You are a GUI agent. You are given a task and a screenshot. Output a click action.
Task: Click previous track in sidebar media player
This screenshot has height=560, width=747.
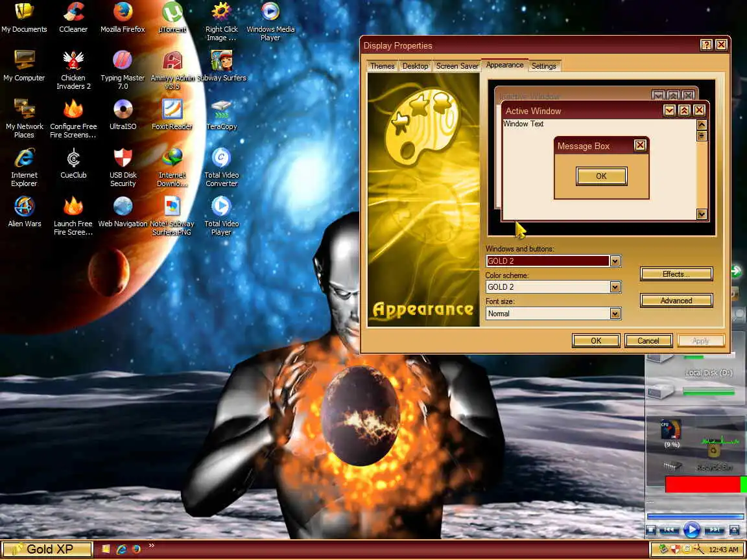tap(669, 530)
